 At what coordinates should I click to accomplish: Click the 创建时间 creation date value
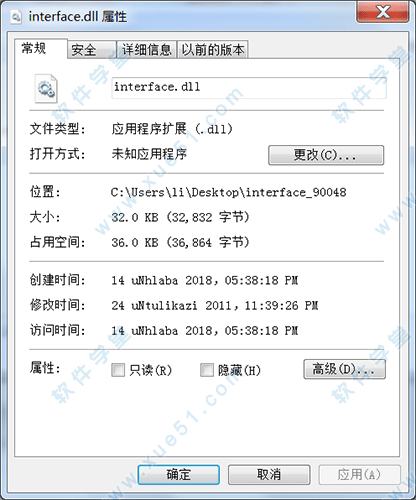(x=205, y=280)
